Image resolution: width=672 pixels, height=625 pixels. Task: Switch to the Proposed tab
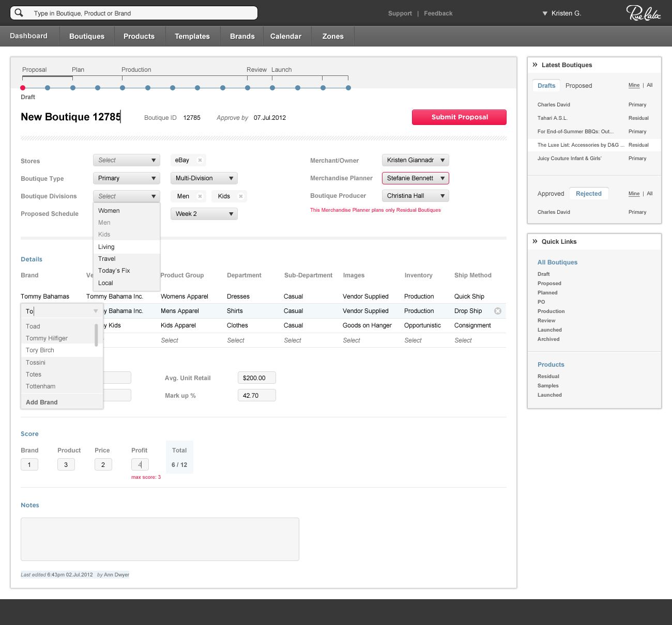pyautogui.click(x=579, y=86)
